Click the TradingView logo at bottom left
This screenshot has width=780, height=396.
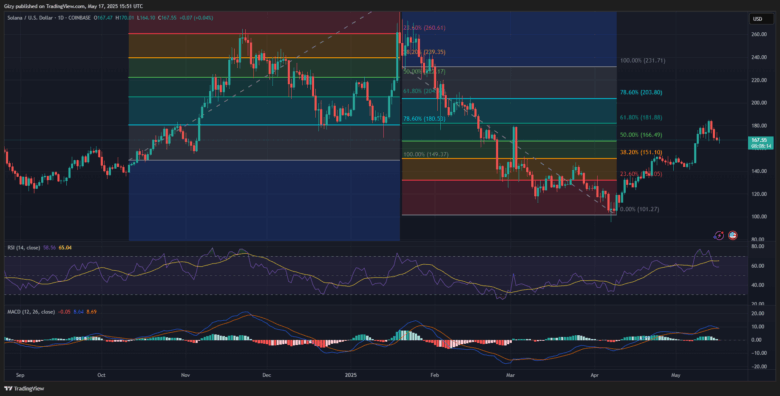17,389
